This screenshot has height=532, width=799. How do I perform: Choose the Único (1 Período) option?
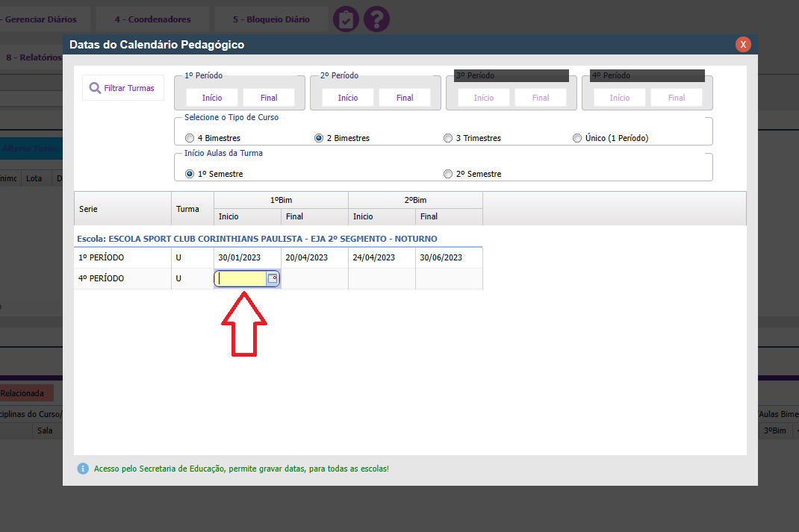coord(576,138)
